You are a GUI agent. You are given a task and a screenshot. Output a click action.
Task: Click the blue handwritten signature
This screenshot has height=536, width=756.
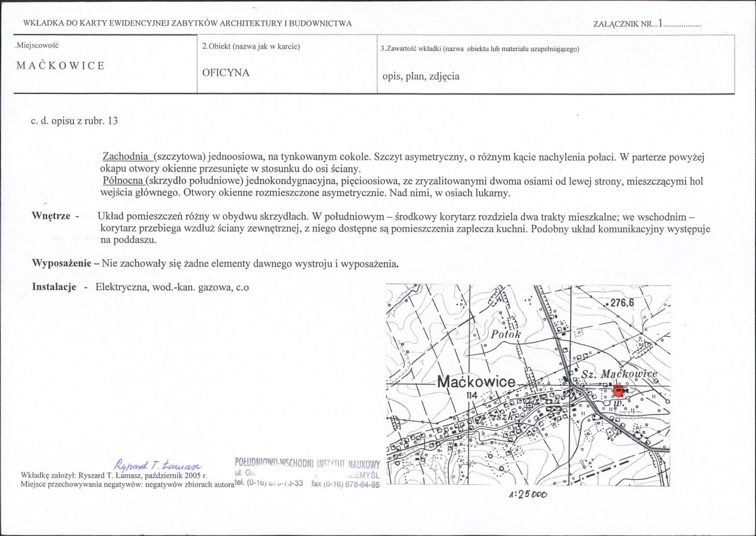[158, 463]
